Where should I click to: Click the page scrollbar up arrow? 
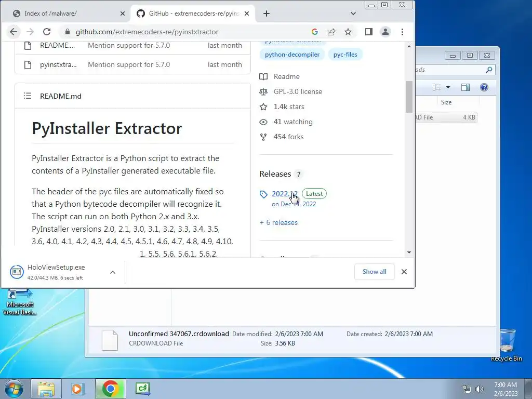pyautogui.click(x=409, y=46)
